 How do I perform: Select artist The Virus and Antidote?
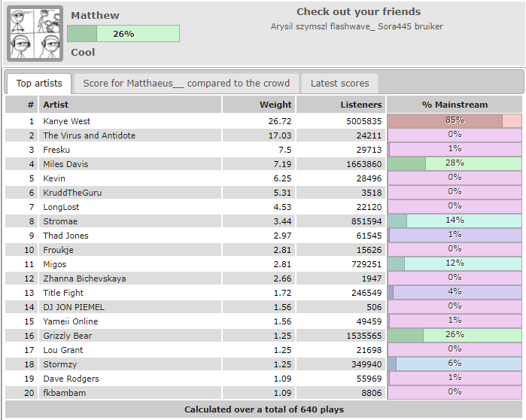coord(89,135)
